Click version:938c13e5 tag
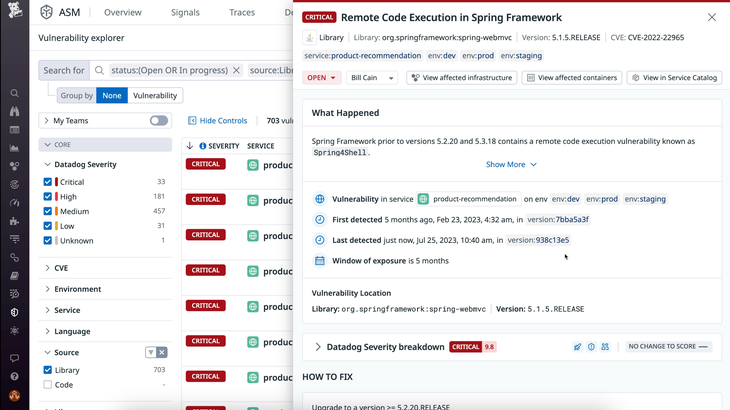730x410 pixels. [538, 240]
